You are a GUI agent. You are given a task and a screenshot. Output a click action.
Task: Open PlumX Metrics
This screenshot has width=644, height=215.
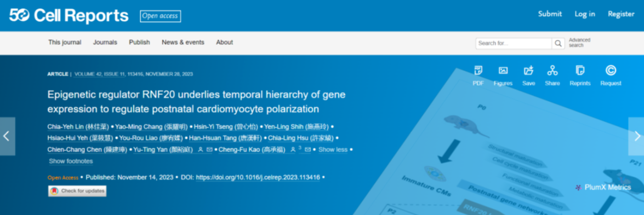(603, 188)
